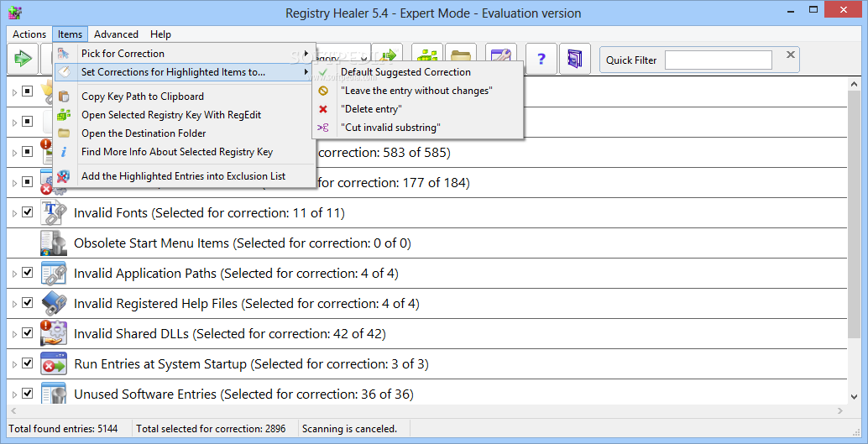868x444 pixels.
Task: Click the blue question mark help icon
Action: [x=541, y=58]
